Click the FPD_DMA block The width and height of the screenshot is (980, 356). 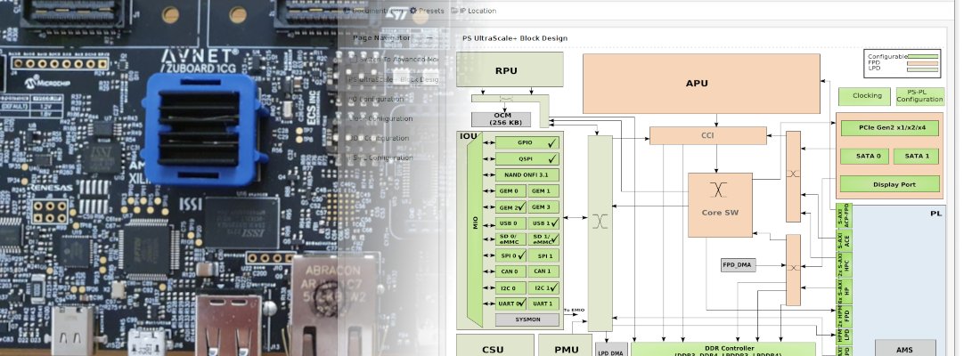739,265
